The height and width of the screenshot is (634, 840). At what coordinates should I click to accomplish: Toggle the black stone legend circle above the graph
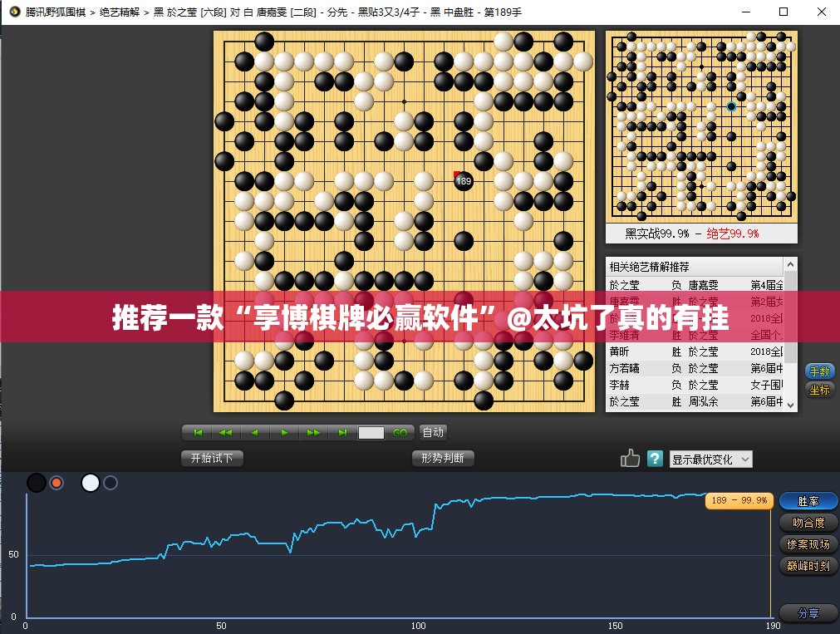coord(36,482)
